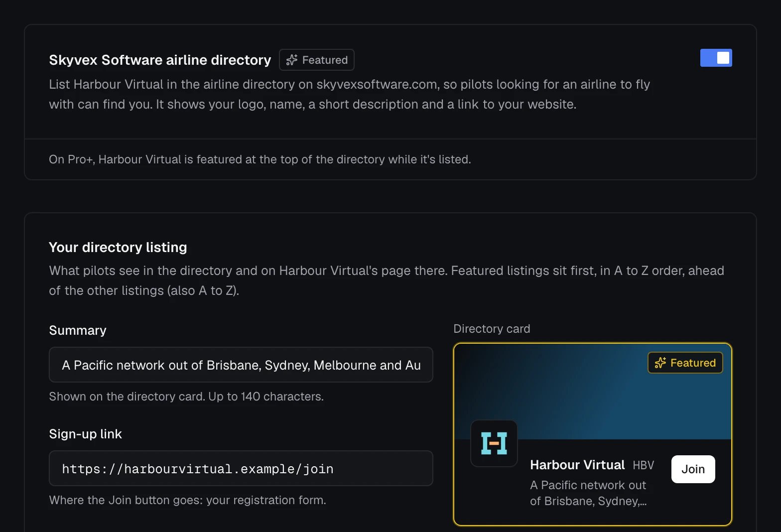This screenshot has width=781, height=532.
Task: Click the Pro+ featured note text
Action: tap(260, 159)
